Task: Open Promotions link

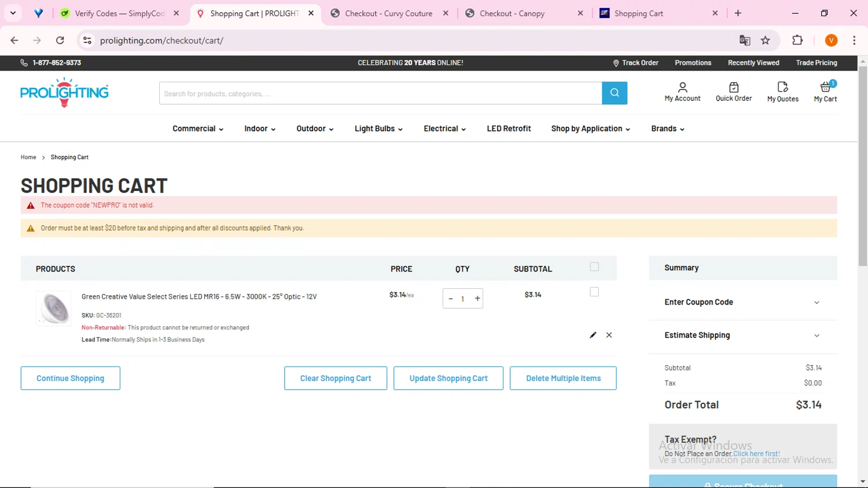Action: [x=693, y=63]
